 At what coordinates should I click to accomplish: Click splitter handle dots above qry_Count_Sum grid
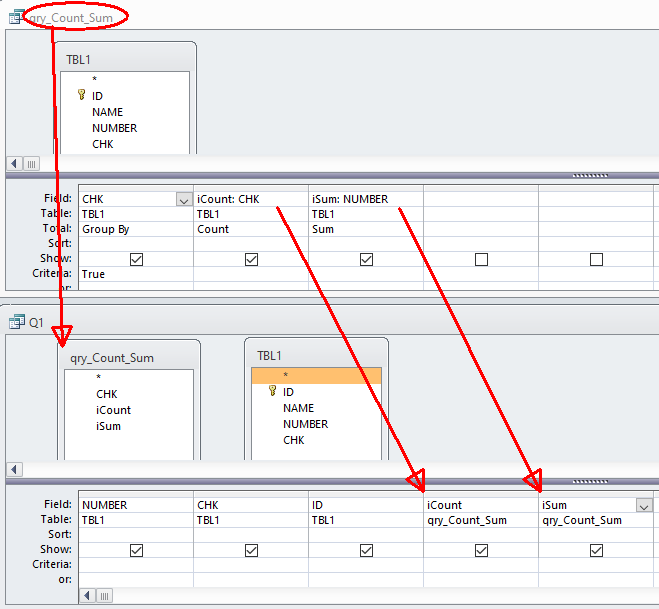(590, 176)
